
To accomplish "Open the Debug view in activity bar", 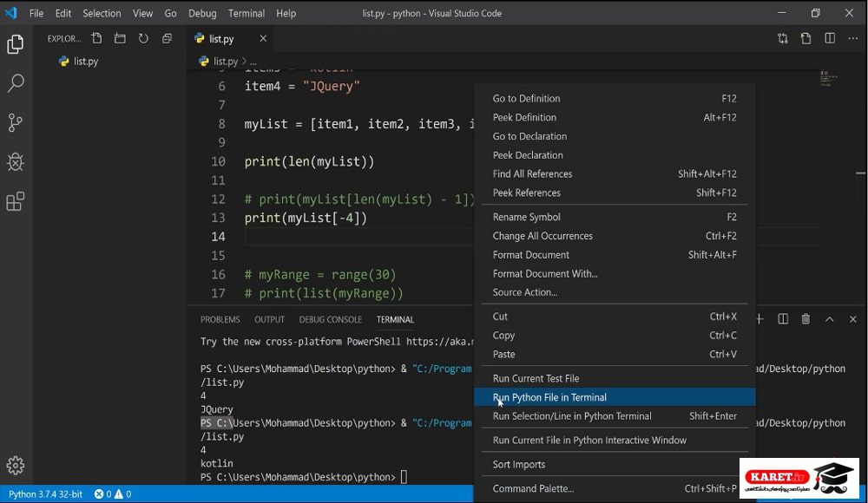I will (16, 161).
